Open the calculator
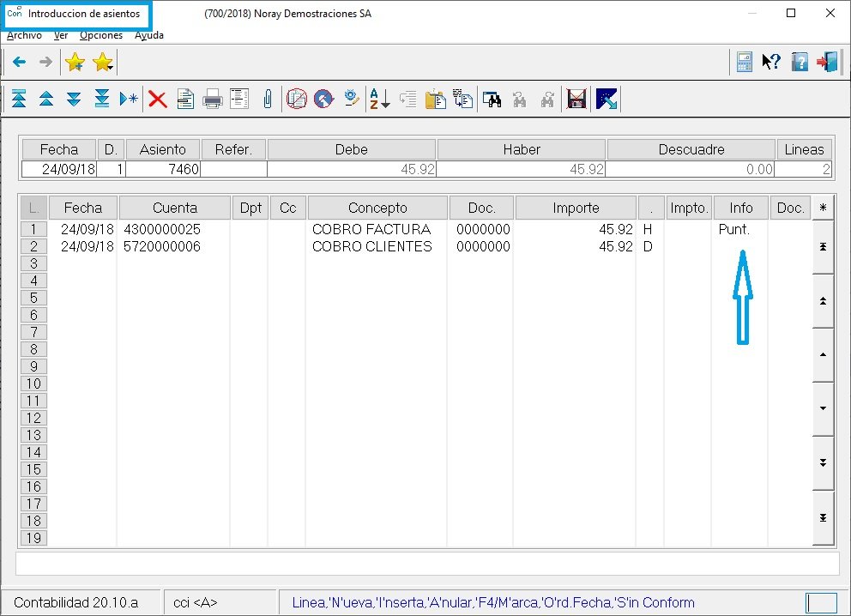This screenshot has height=616, width=851. click(x=744, y=62)
